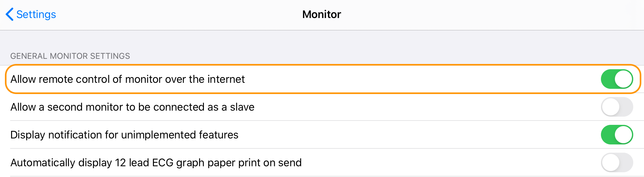
Task: Click the grey track of the ECG print switch
Action: (x=626, y=162)
